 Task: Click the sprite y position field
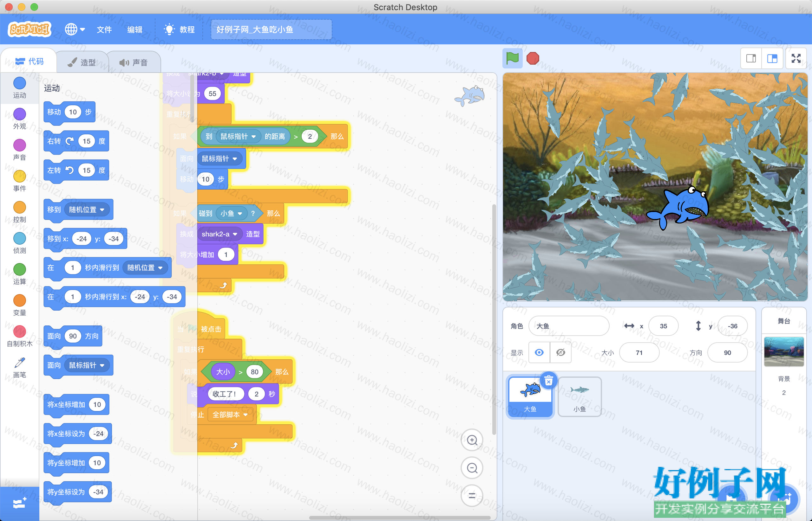pos(732,326)
